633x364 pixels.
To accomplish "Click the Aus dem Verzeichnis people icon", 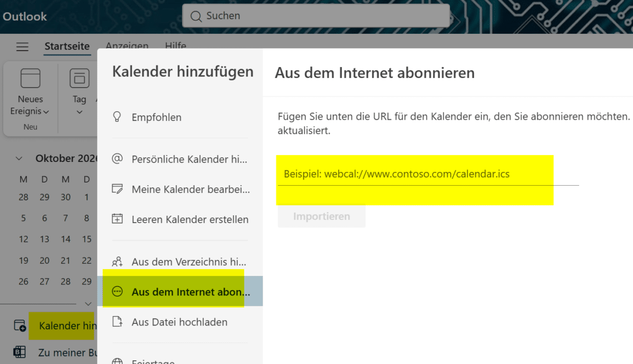I will point(118,262).
